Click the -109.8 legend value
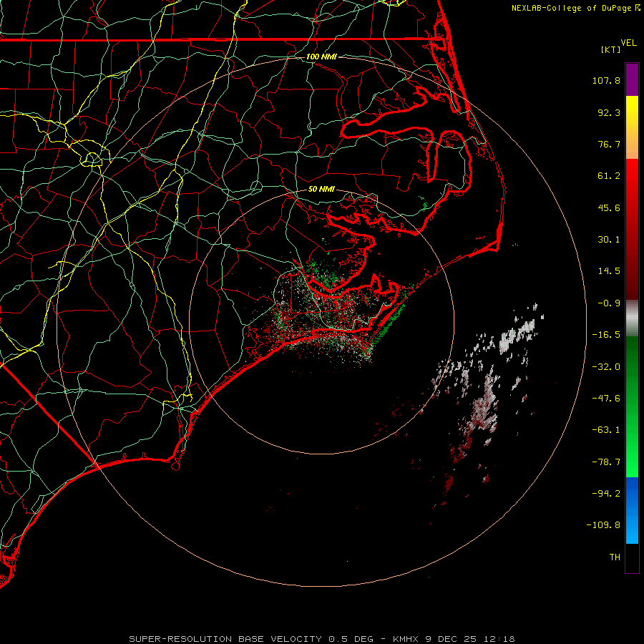644x644 pixels. coord(603,525)
